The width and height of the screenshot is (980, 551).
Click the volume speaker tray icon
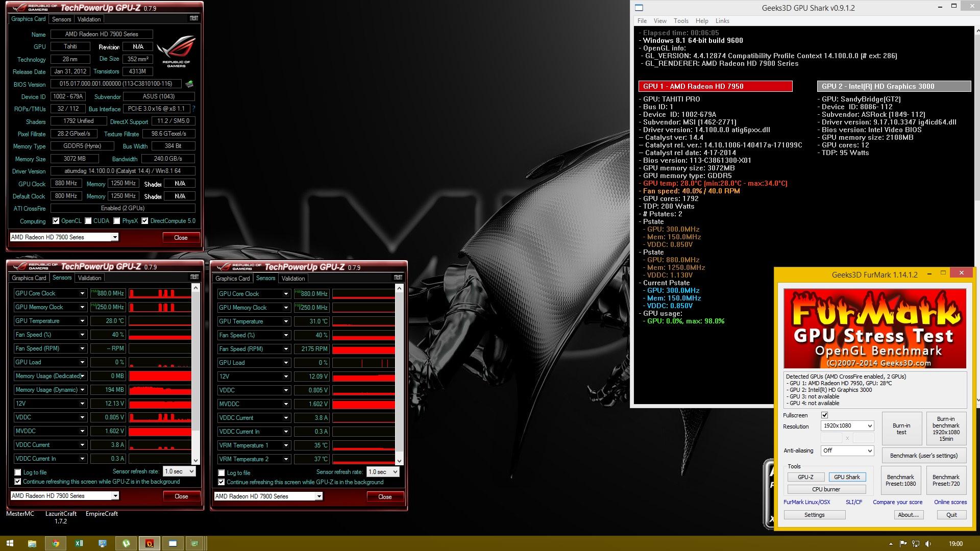pos(928,543)
